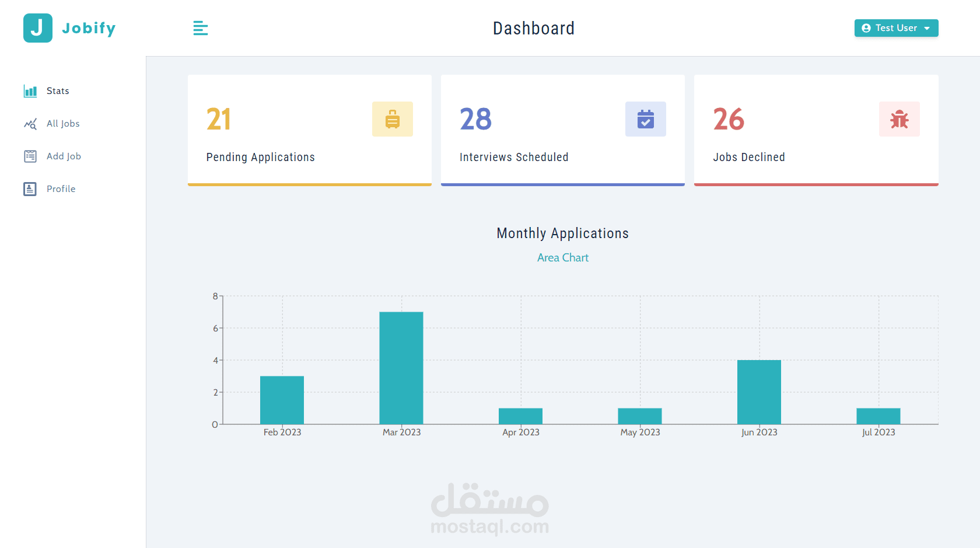980x548 pixels.
Task: Click the y-axis value 6
Action: [215, 329]
